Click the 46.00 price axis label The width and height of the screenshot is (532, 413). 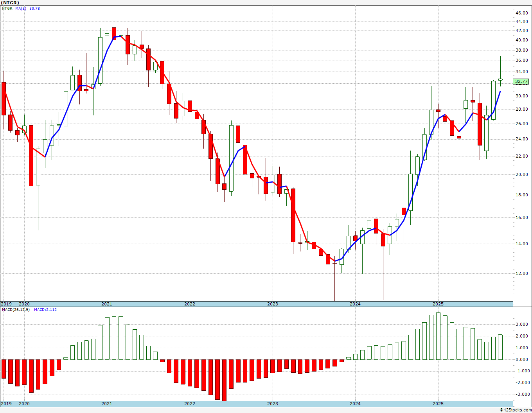point(521,13)
